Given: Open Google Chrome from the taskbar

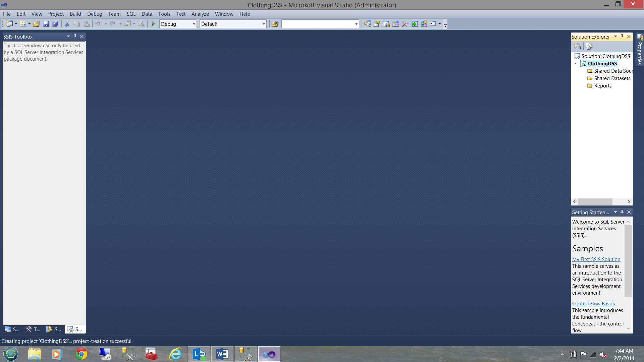Looking at the screenshot, I should tap(81, 354).
